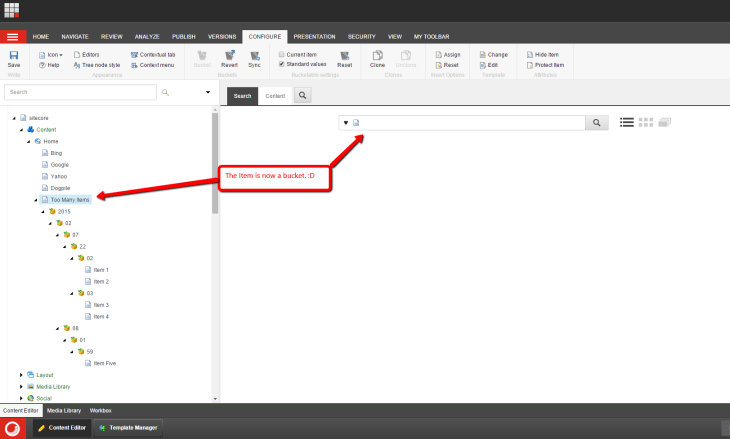Click the Assign insert options button
730x439 pixels.
point(446,55)
